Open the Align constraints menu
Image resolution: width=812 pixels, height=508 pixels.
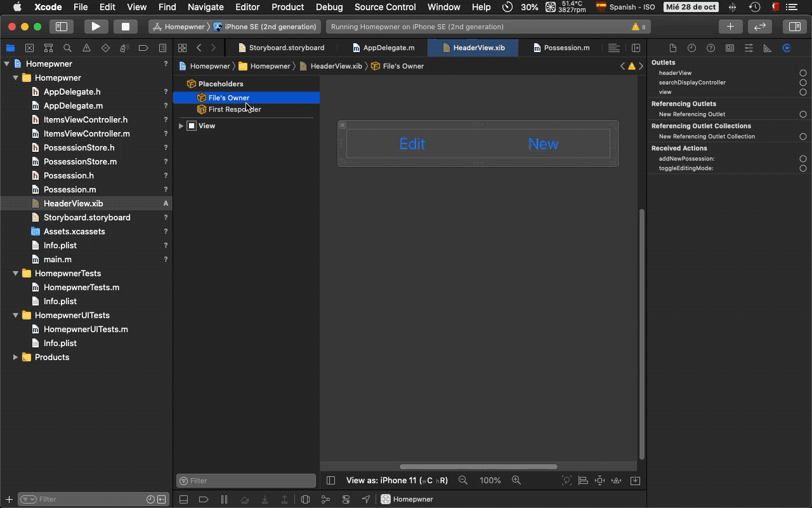click(583, 481)
